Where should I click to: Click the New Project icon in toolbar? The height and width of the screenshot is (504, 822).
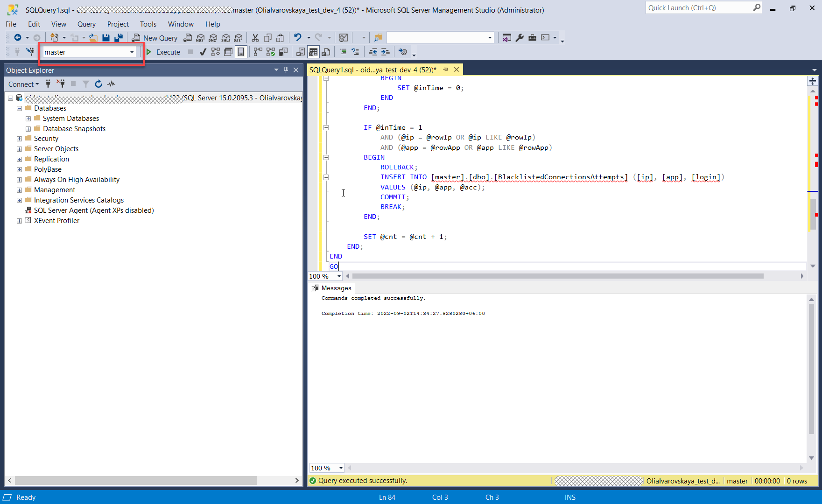click(55, 38)
